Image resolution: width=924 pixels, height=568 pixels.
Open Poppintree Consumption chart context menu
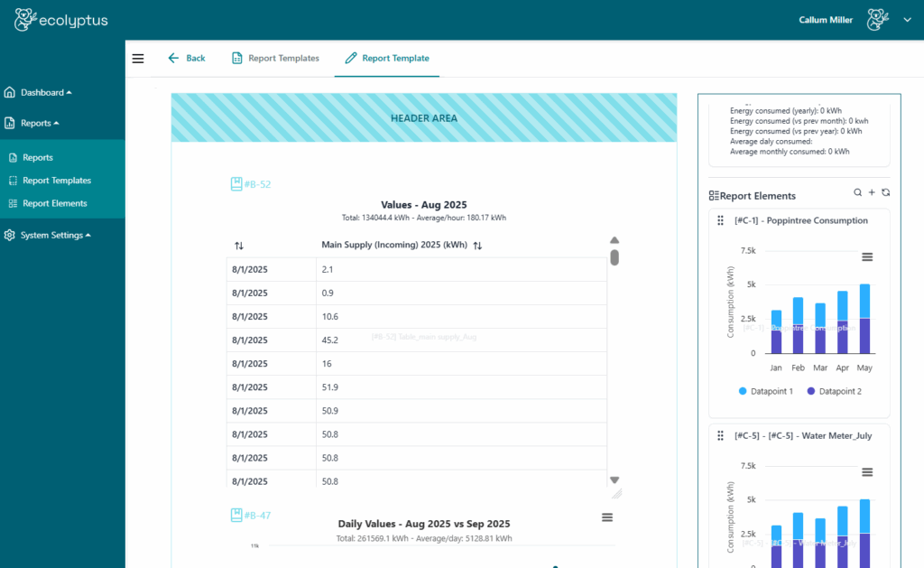[867, 256]
